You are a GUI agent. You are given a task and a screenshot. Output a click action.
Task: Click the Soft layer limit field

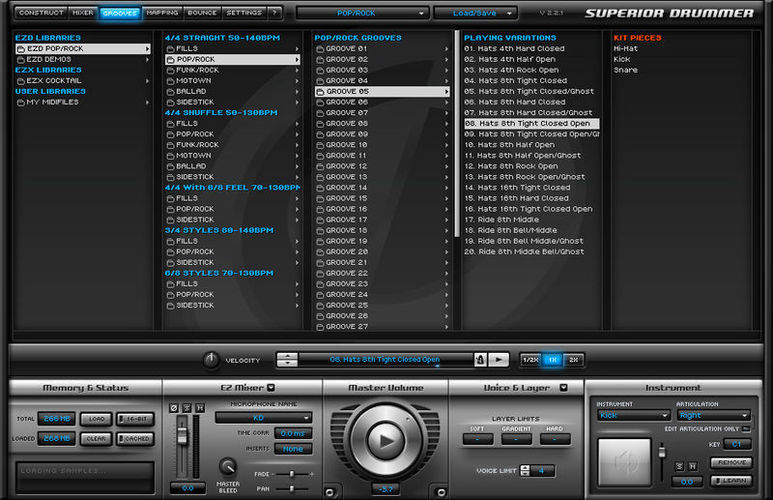[x=477, y=438]
